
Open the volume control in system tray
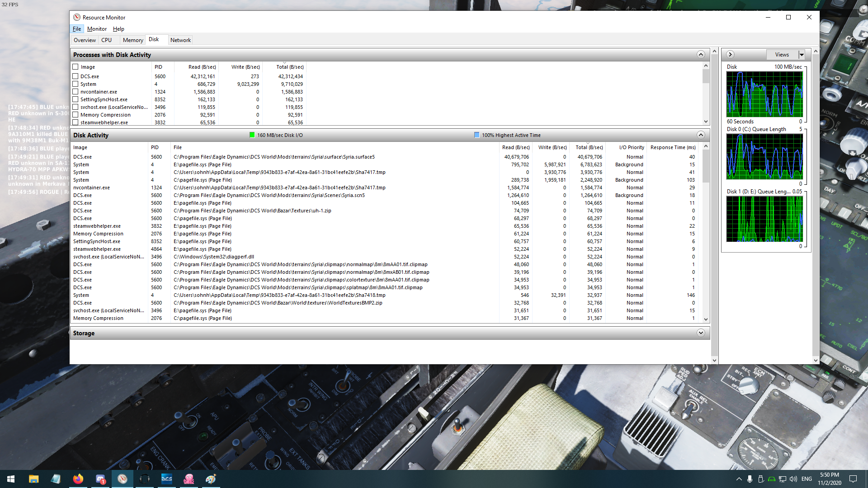(x=793, y=479)
